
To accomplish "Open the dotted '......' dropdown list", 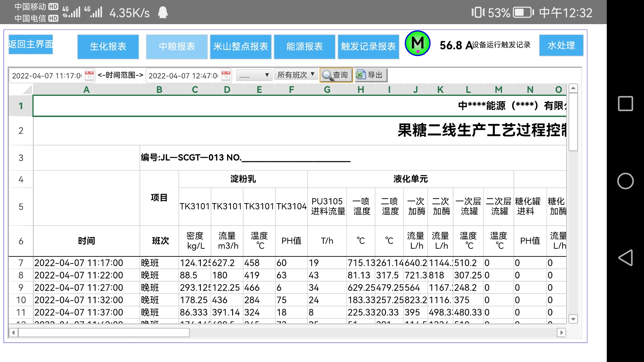I will [254, 75].
